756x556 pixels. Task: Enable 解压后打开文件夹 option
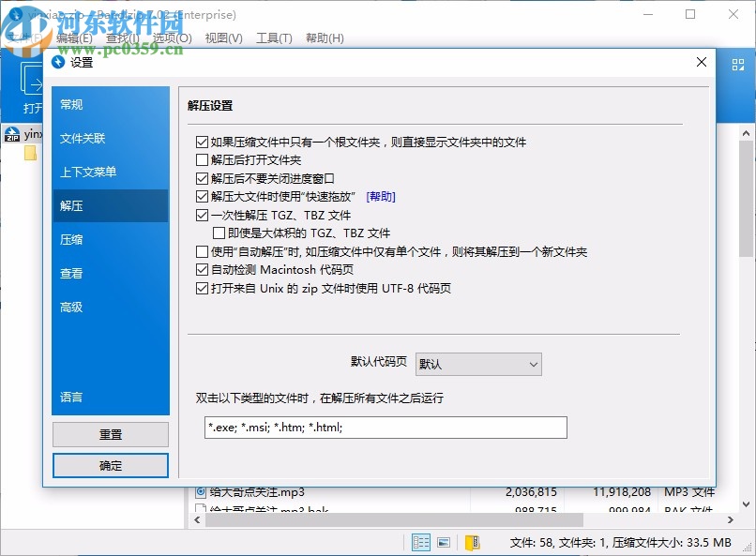[x=203, y=159]
